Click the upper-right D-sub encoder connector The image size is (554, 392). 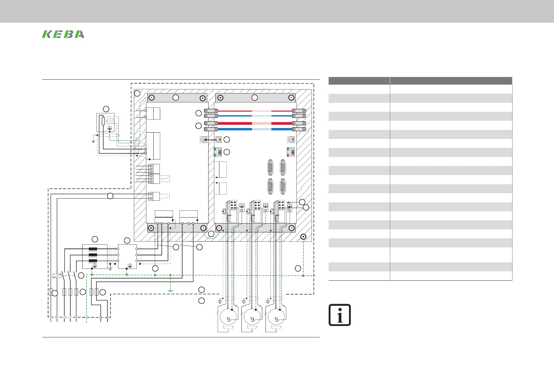pos(283,168)
